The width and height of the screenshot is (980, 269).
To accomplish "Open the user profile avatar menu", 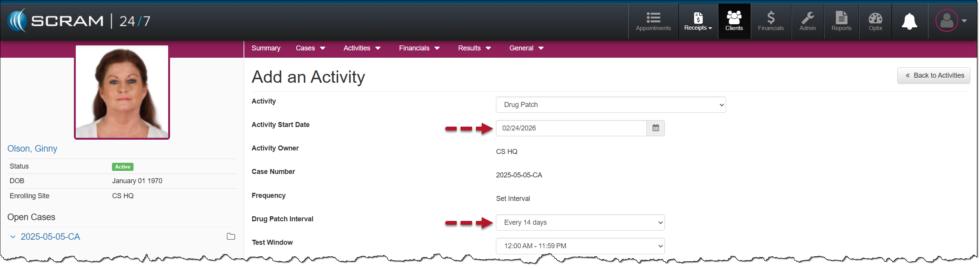I will point(950,21).
